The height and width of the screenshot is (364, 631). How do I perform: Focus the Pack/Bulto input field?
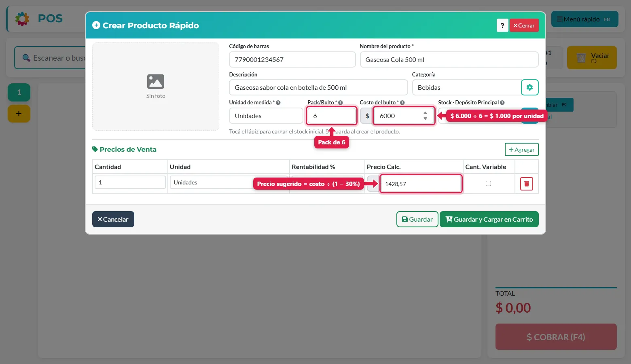332,116
